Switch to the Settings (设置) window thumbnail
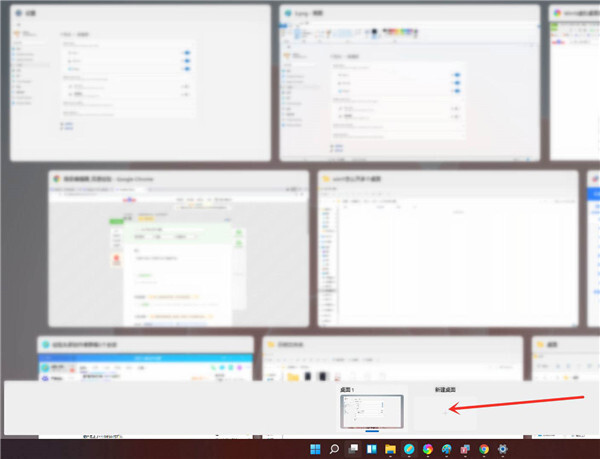600x459 pixels. click(140, 85)
